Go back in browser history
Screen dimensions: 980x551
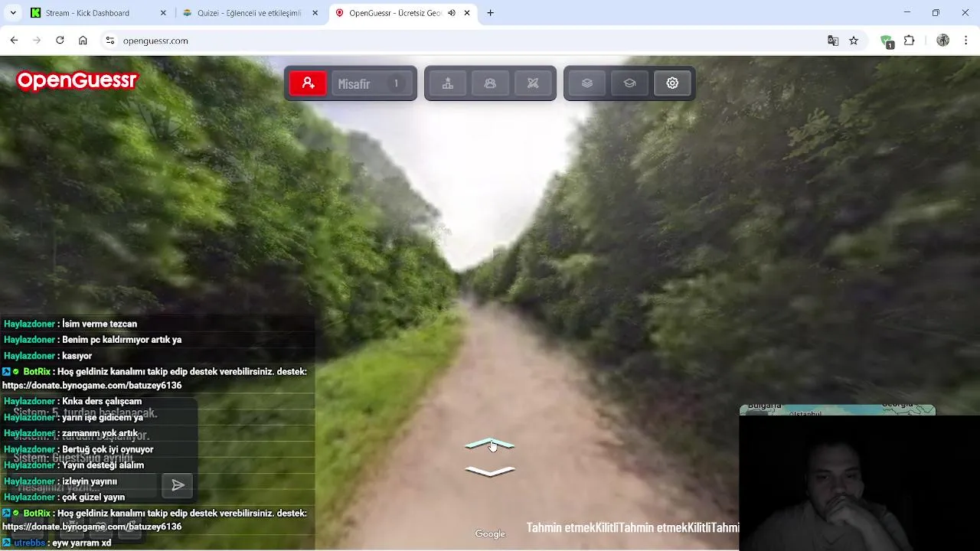tap(14, 41)
